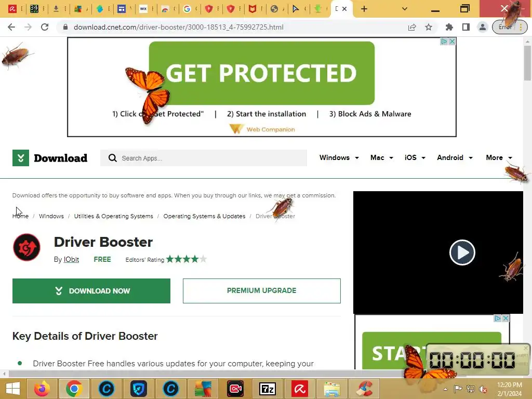Open AVG from the taskbar
Viewport: 532px width, 399px height.
[203, 389]
